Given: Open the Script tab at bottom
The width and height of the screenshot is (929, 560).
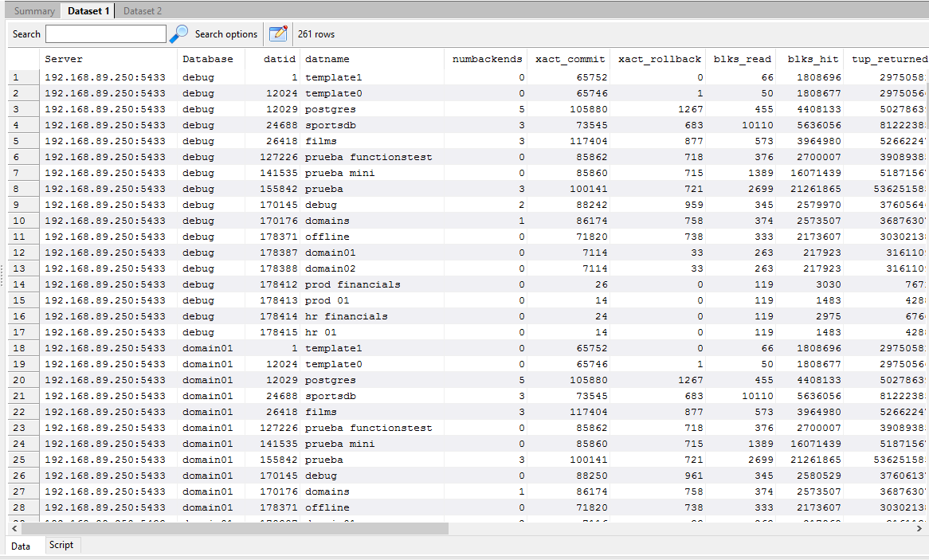Looking at the screenshot, I should pos(61,546).
